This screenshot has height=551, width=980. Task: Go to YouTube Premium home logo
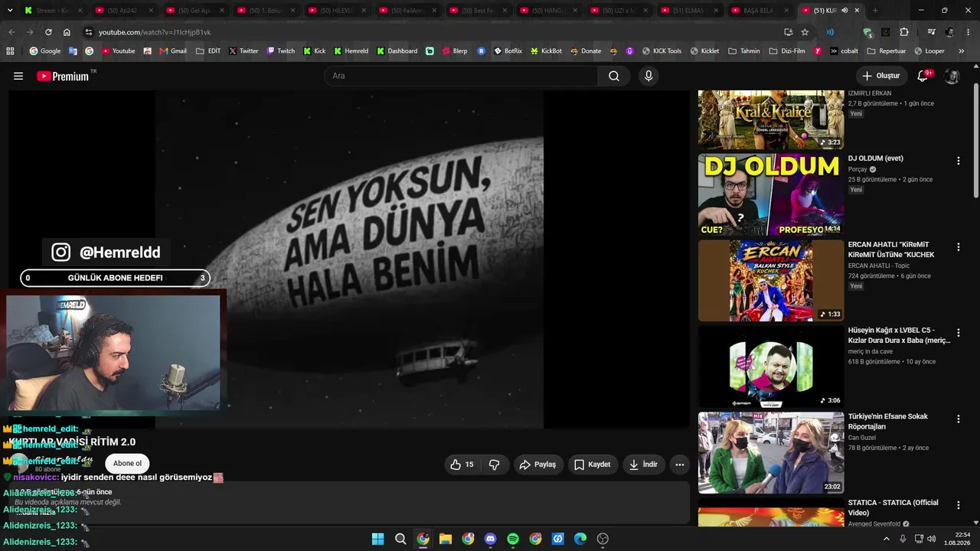63,77
